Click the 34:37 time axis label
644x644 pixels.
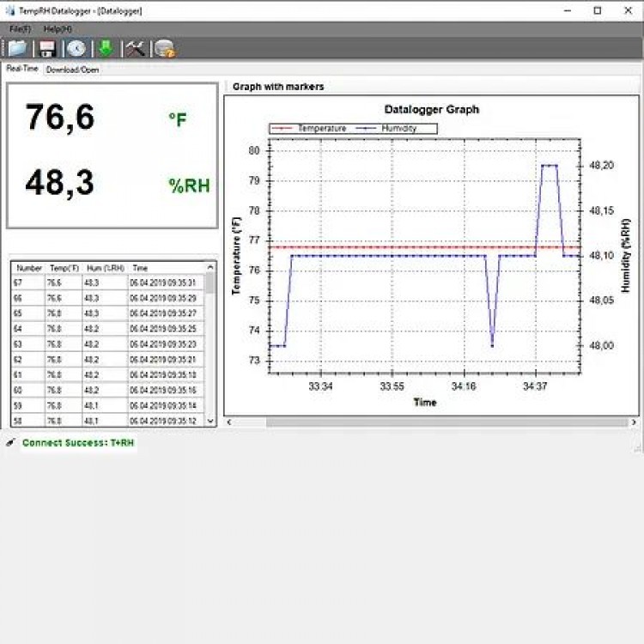[x=535, y=386]
